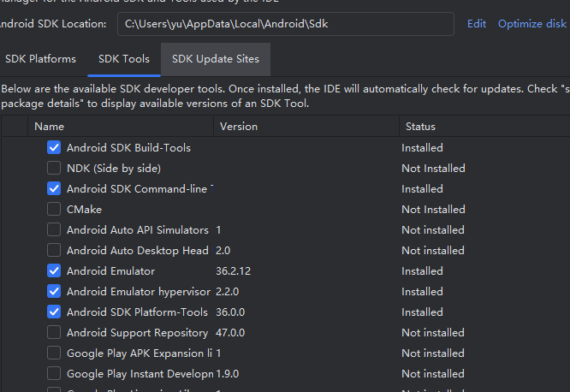This screenshot has height=392, width=570.
Task: Sort by the Status column header
Action: [420, 126]
